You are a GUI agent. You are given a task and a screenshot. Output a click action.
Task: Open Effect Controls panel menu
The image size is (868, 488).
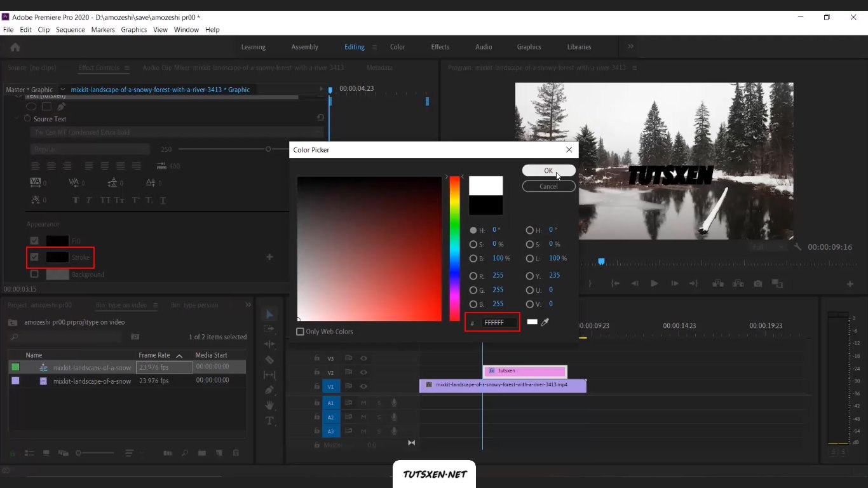click(126, 67)
